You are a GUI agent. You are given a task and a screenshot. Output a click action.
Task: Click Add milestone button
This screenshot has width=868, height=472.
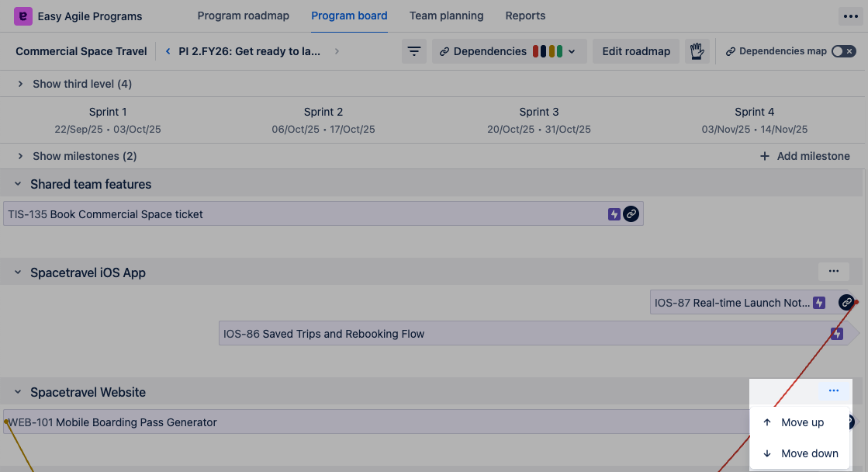[804, 156]
